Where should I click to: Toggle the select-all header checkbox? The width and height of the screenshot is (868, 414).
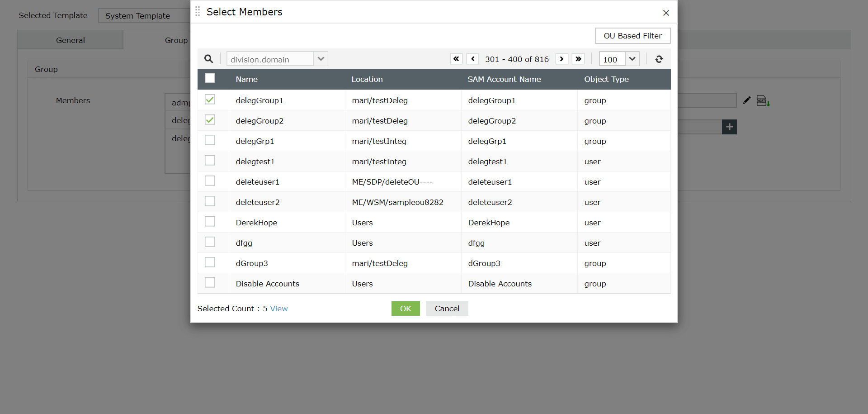[x=210, y=78]
